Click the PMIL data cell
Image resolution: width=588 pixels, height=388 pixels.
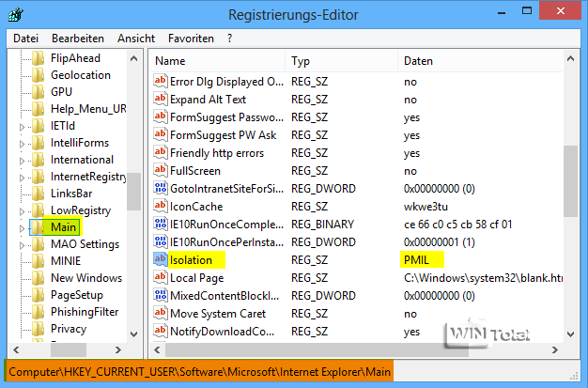coord(416,259)
